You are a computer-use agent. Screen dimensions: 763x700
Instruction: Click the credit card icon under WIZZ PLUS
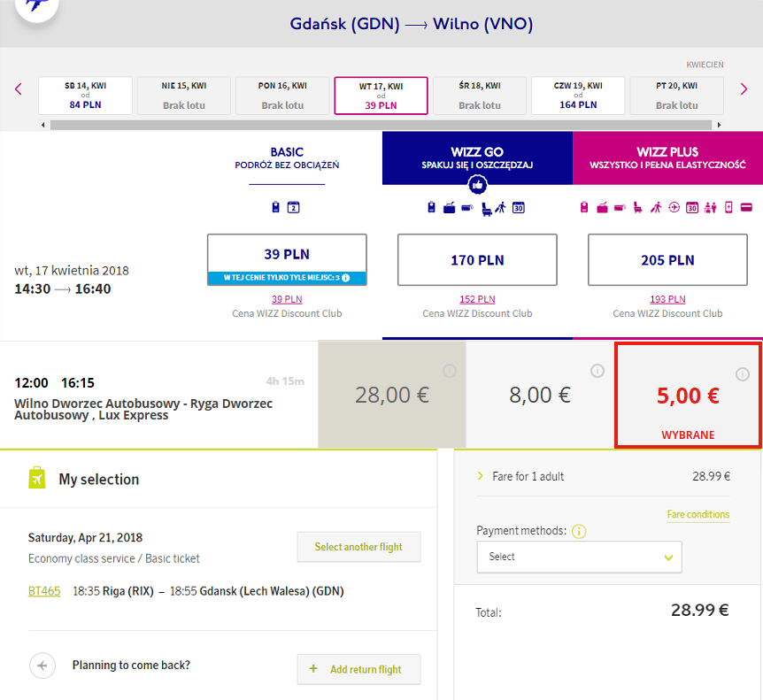[746, 208]
